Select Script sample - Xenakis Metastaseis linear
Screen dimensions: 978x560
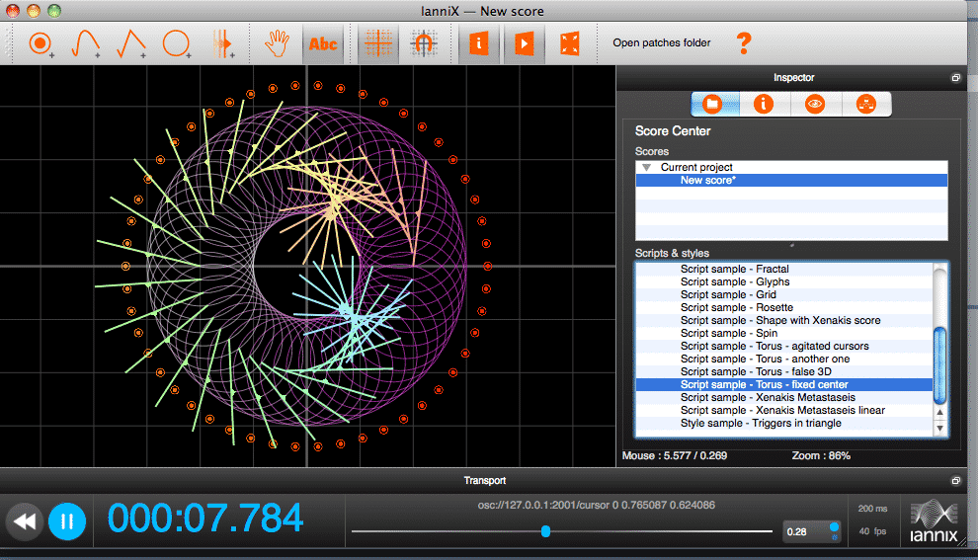coord(784,410)
